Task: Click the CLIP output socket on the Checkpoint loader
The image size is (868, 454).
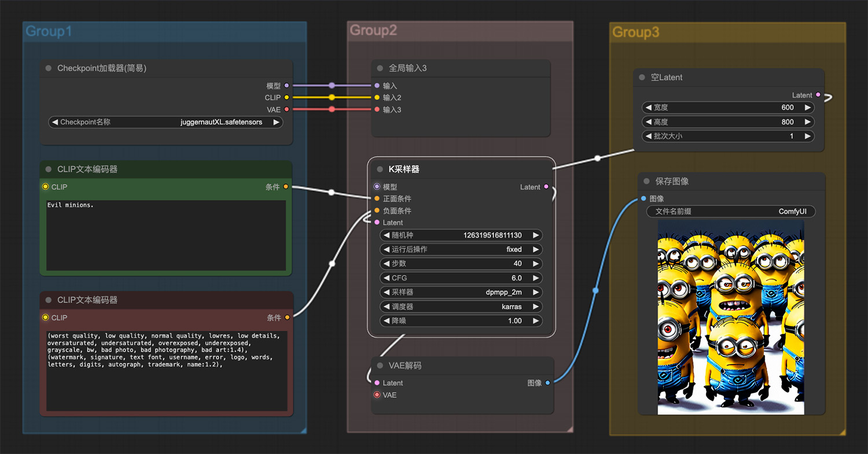Action: pyautogui.click(x=286, y=98)
